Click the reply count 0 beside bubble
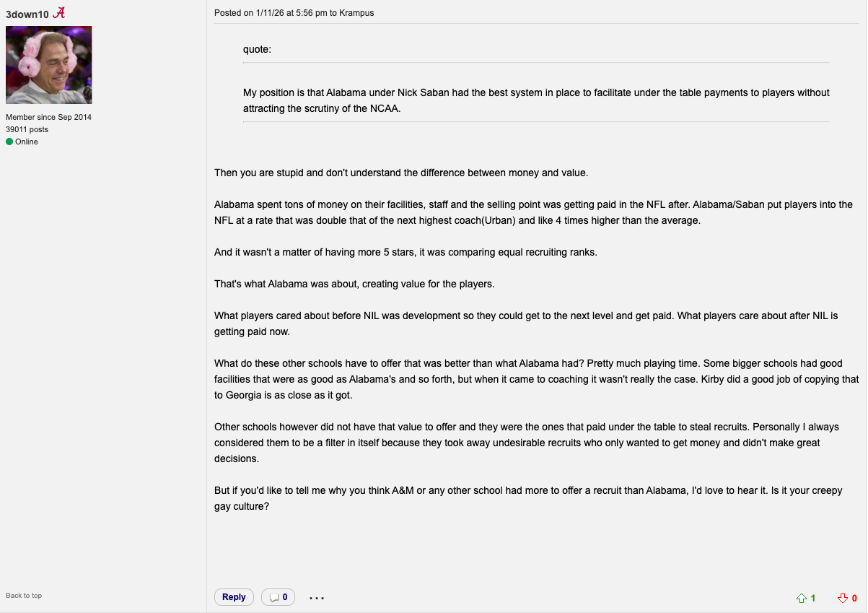The height and width of the screenshot is (613, 868). coord(285,597)
